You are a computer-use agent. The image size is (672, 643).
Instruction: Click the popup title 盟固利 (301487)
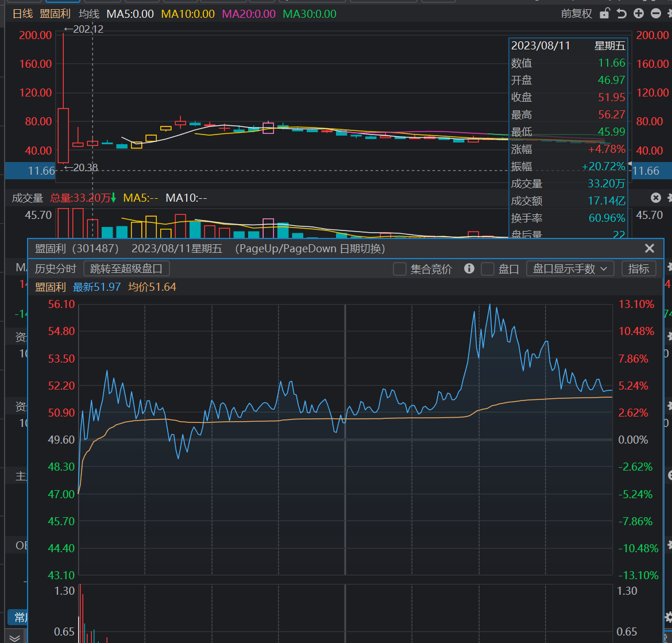pyautogui.click(x=77, y=249)
